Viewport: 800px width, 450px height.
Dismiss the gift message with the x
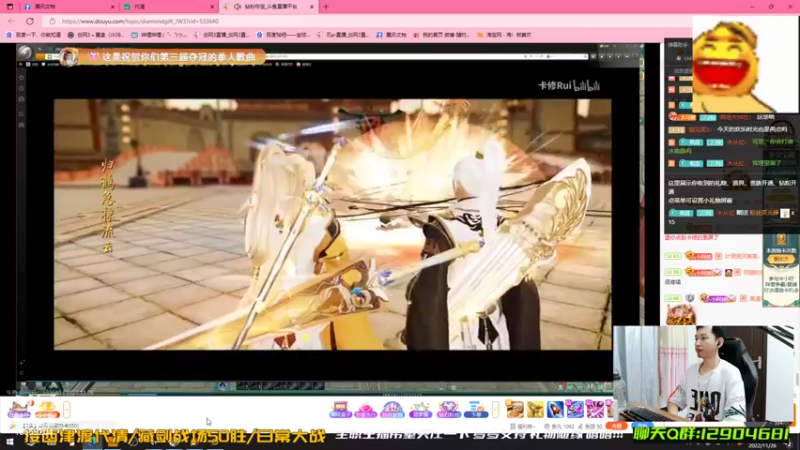click(x=792, y=213)
